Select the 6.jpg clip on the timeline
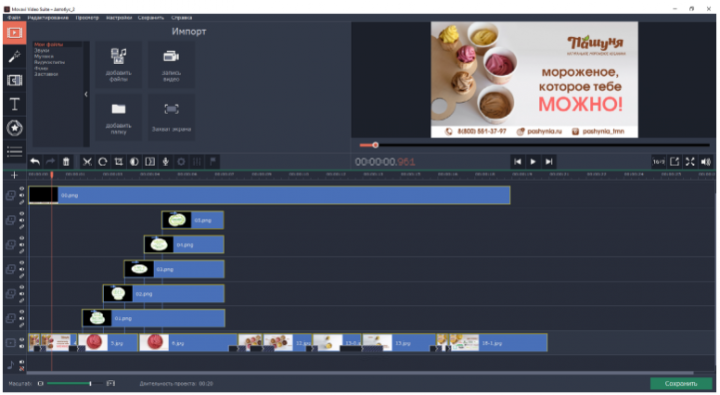720x395 pixels. (x=187, y=343)
